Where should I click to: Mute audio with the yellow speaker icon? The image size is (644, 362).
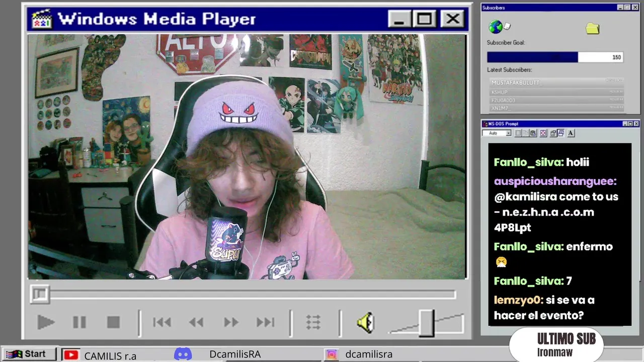point(366,322)
